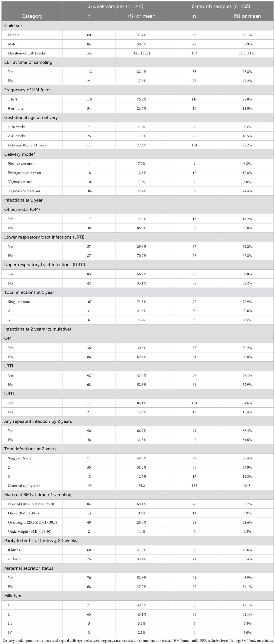Click the '6-month samples (n=133)' header

tap(221, 6)
